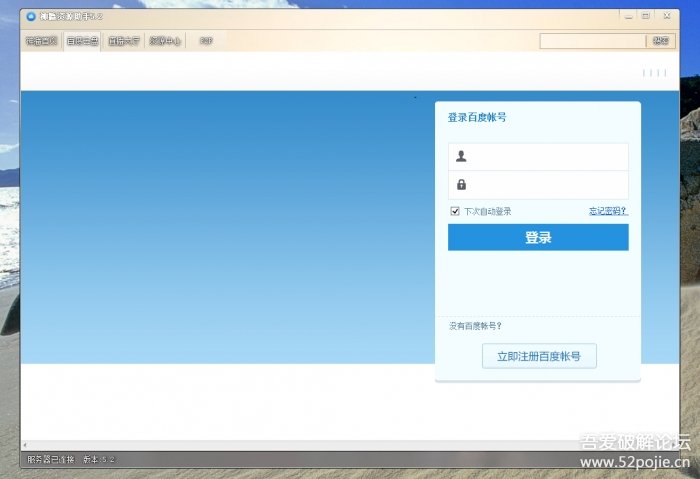Click the user icon in username field
The height and width of the screenshot is (479, 700).
(x=461, y=156)
